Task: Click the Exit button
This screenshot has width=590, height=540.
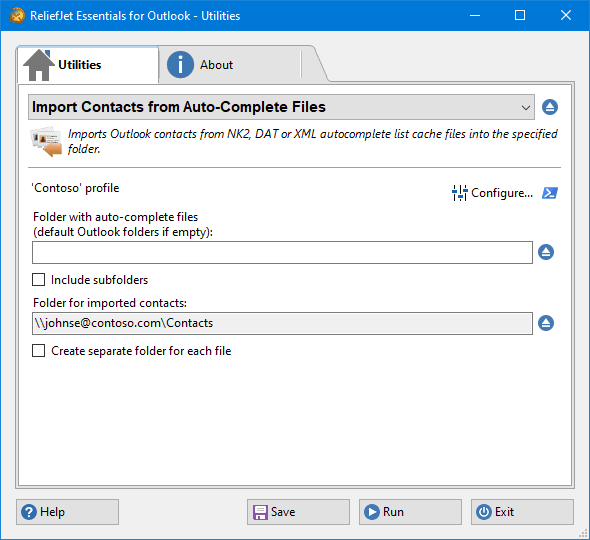Action: [x=522, y=512]
